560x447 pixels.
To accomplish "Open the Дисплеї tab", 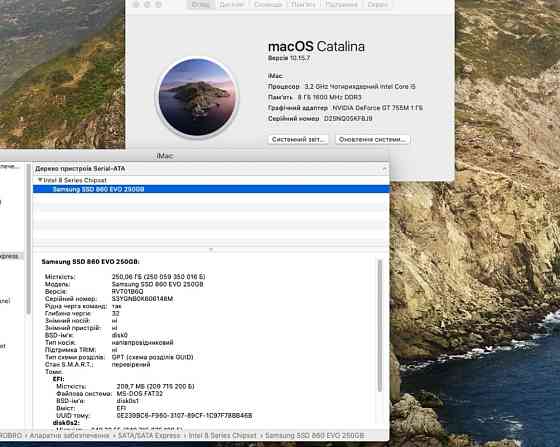I will (x=232, y=5).
